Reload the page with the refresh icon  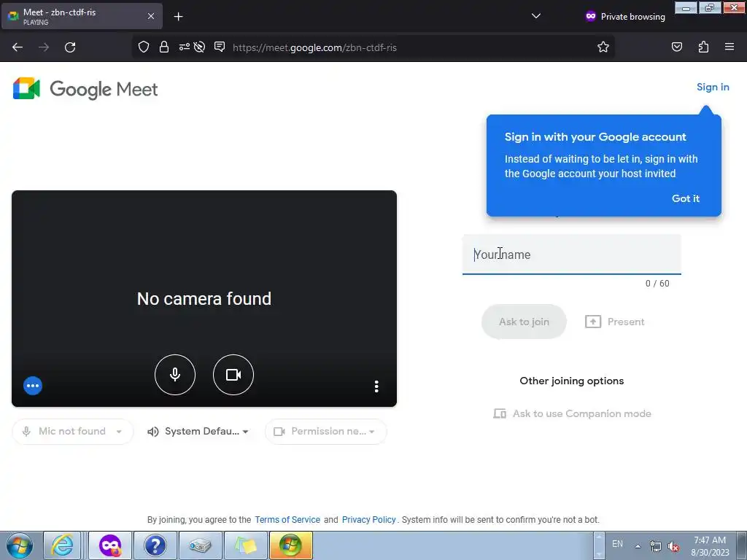click(x=70, y=47)
